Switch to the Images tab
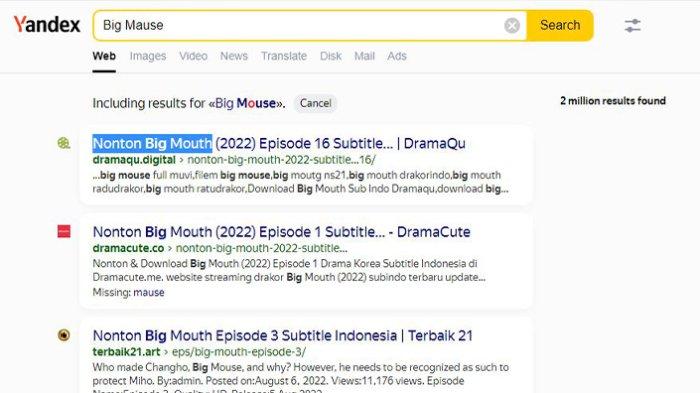 (148, 56)
